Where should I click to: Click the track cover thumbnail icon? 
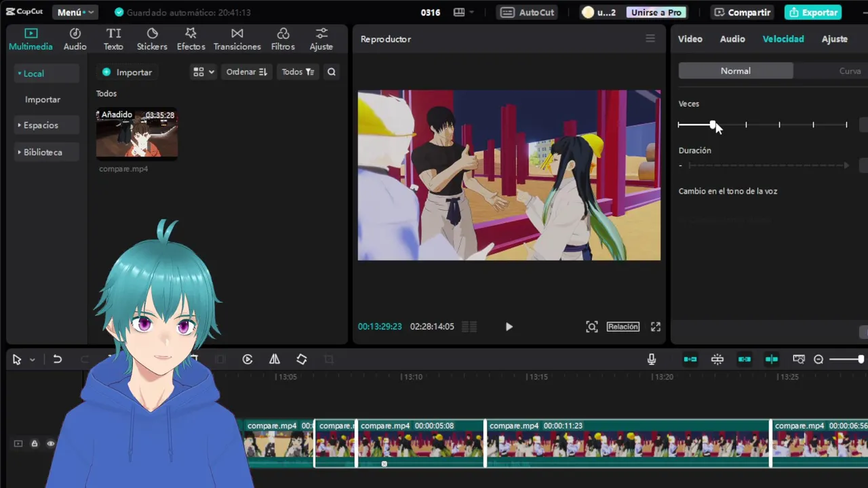18,443
